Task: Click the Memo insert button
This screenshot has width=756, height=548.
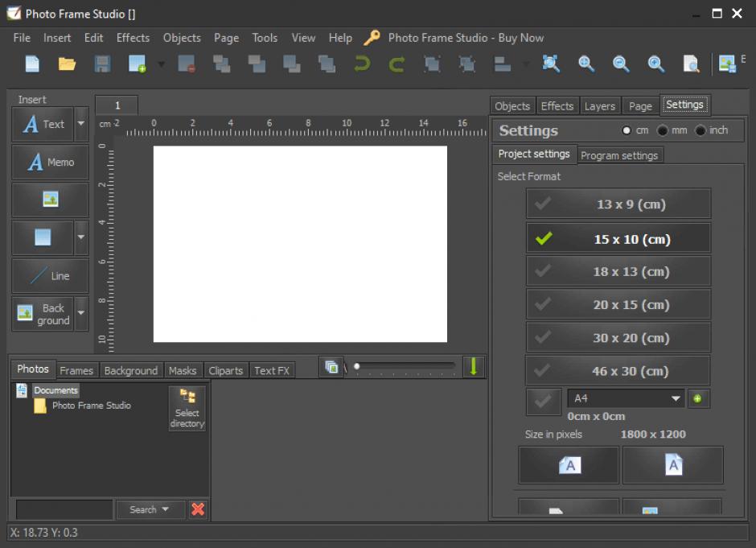Action: click(50, 162)
